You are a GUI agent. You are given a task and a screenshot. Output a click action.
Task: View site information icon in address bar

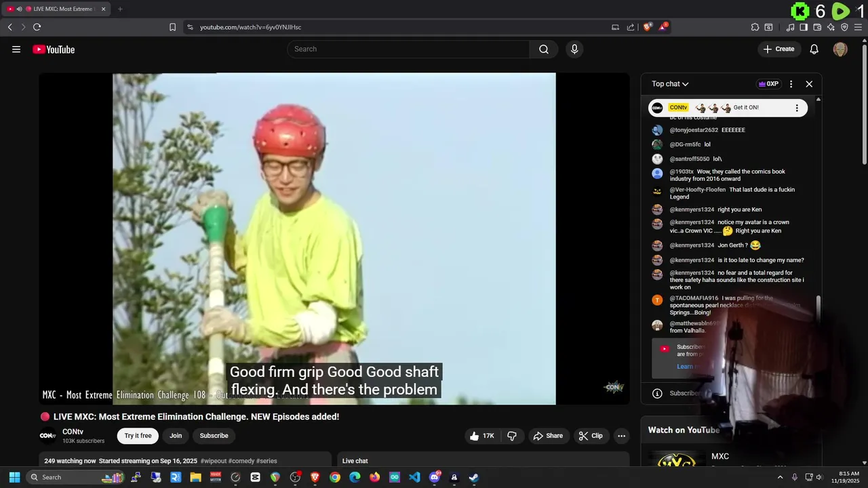190,27
